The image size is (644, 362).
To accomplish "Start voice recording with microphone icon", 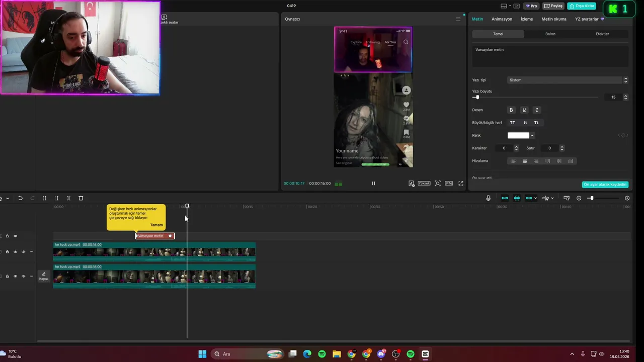I will [x=488, y=198].
